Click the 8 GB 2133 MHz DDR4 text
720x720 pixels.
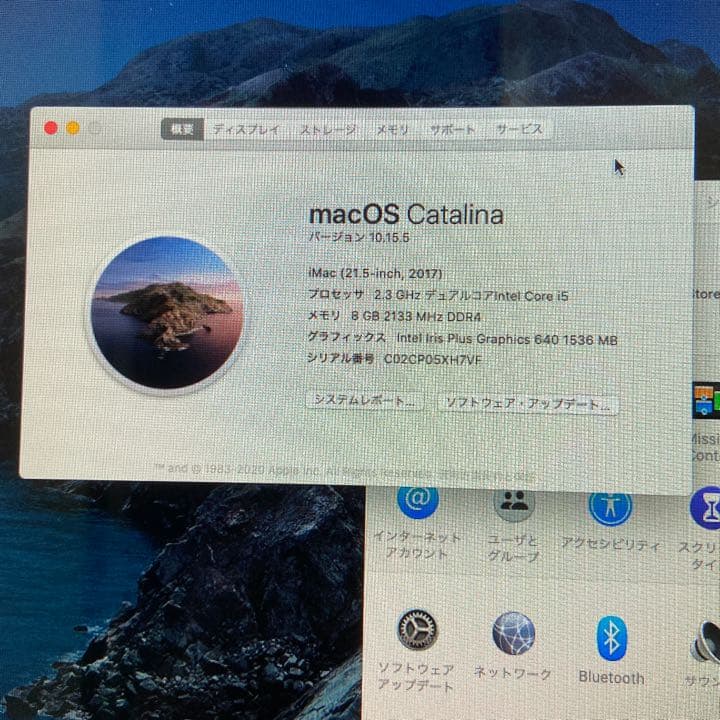coord(416,316)
